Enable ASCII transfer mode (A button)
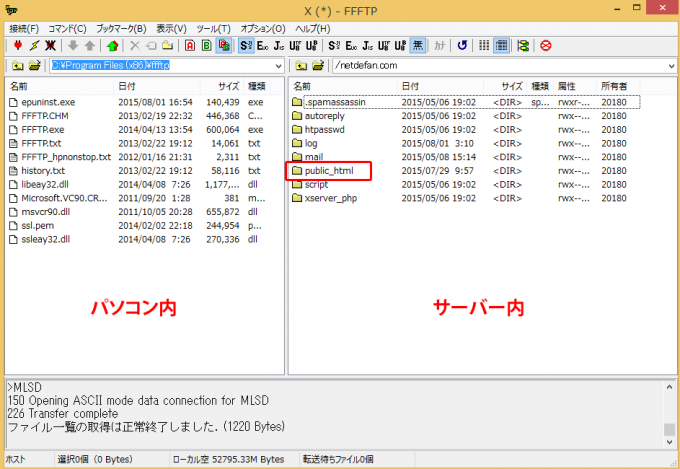Image resolution: width=680 pixels, height=469 pixels. (190, 45)
